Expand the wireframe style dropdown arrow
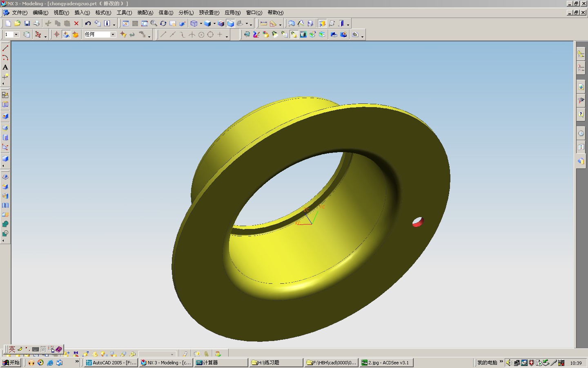This screenshot has height=368, width=588. (x=201, y=24)
